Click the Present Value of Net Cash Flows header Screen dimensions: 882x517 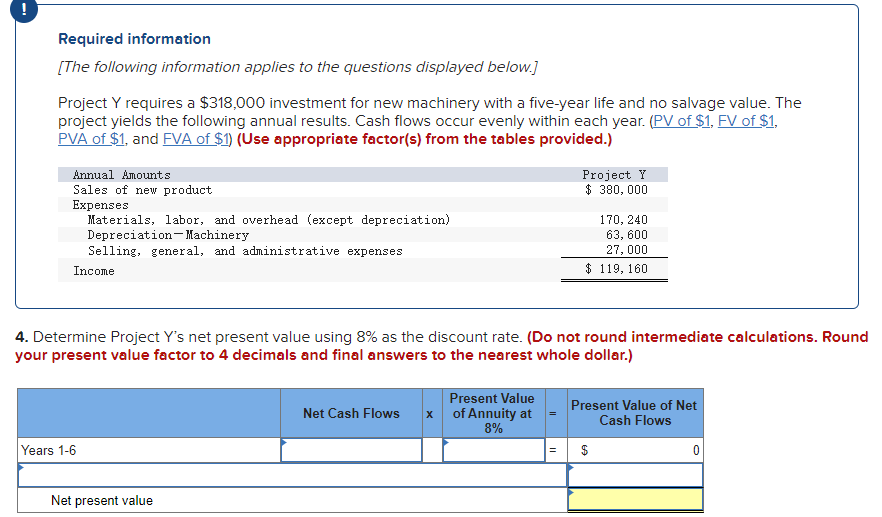pyautogui.click(x=634, y=413)
